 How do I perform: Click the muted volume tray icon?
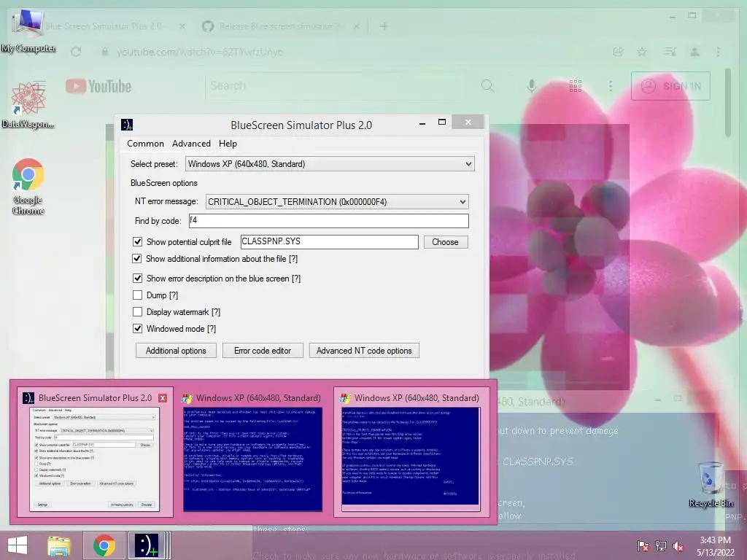(x=678, y=546)
